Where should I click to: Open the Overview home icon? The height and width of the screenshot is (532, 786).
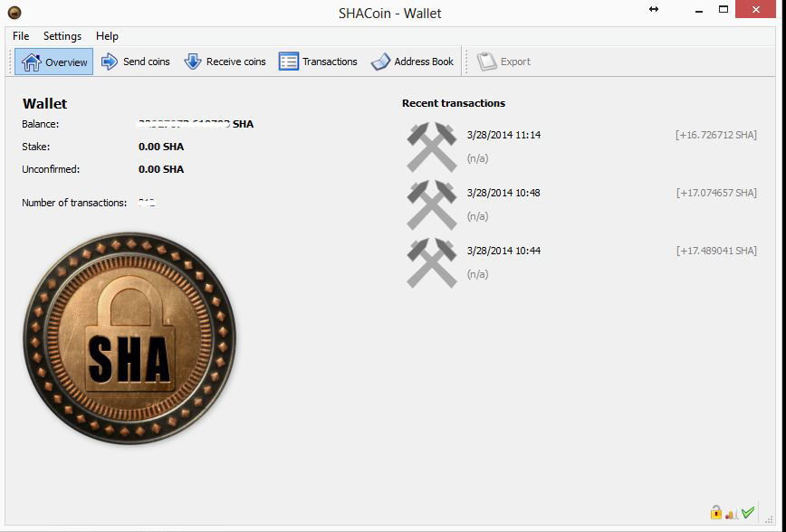click(31, 62)
